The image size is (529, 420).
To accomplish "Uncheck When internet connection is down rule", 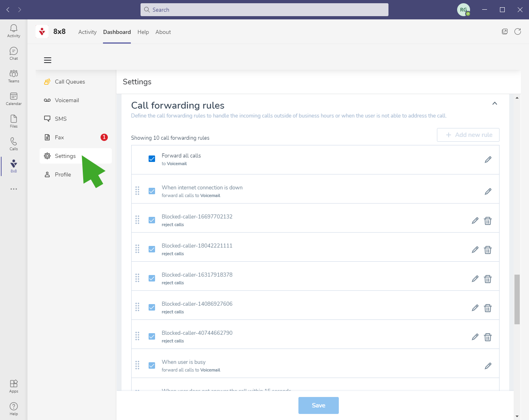I will pyautogui.click(x=152, y=191).
